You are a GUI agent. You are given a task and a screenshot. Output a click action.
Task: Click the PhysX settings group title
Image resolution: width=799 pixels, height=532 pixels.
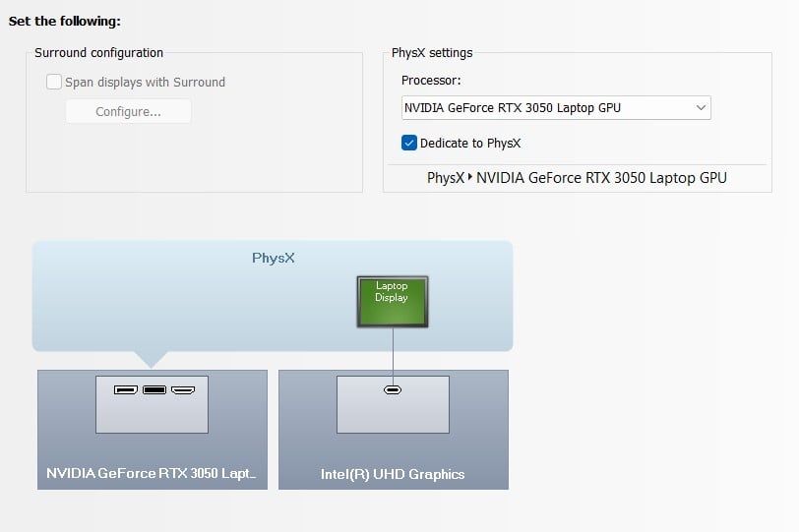click(x=432, y=53)
